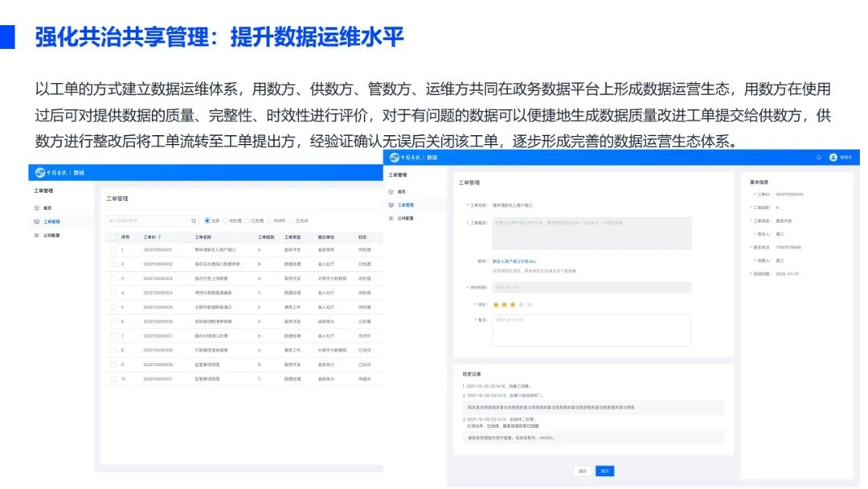Check the box for row number 8

[113, 351]
